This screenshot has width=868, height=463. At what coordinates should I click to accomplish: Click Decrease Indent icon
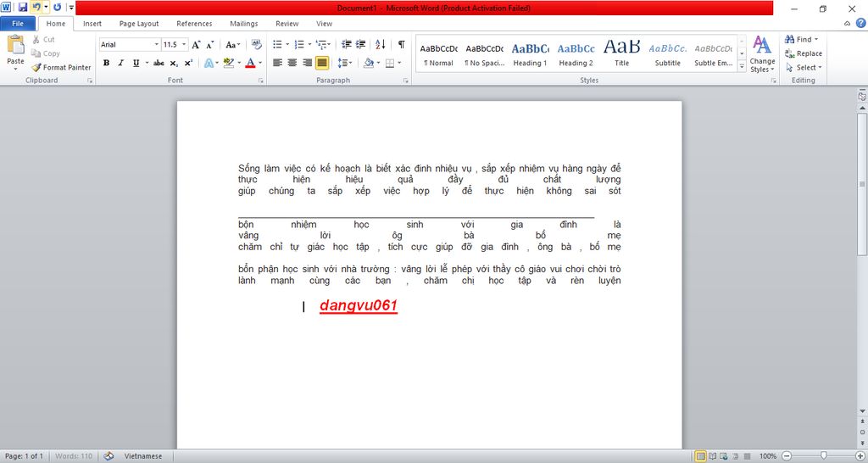(347, 44)
